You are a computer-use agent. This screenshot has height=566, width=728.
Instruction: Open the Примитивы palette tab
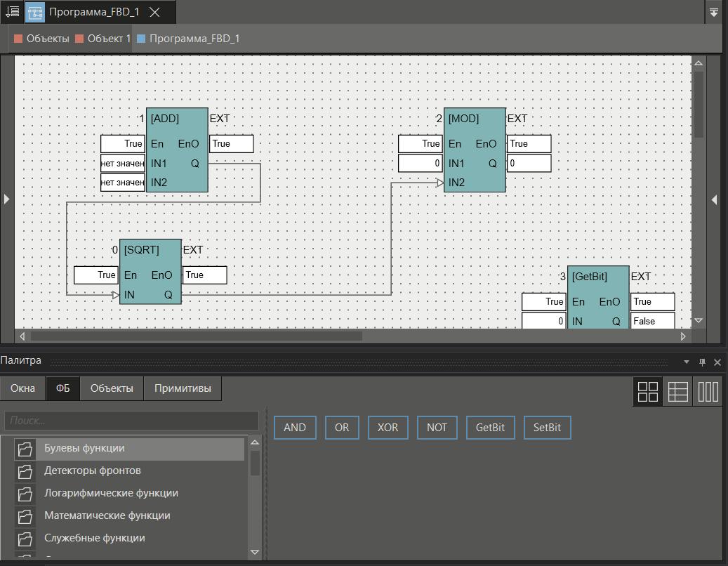click(x=183, y=388)
